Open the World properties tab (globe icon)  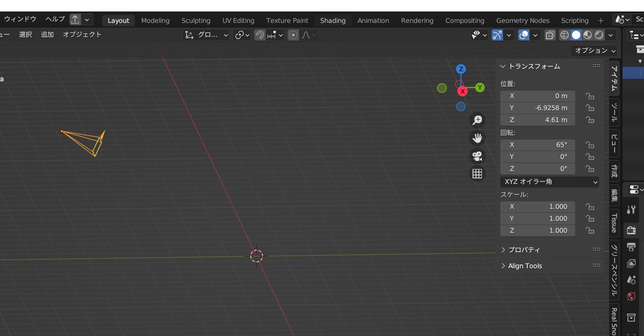click(x=631, y=297)
